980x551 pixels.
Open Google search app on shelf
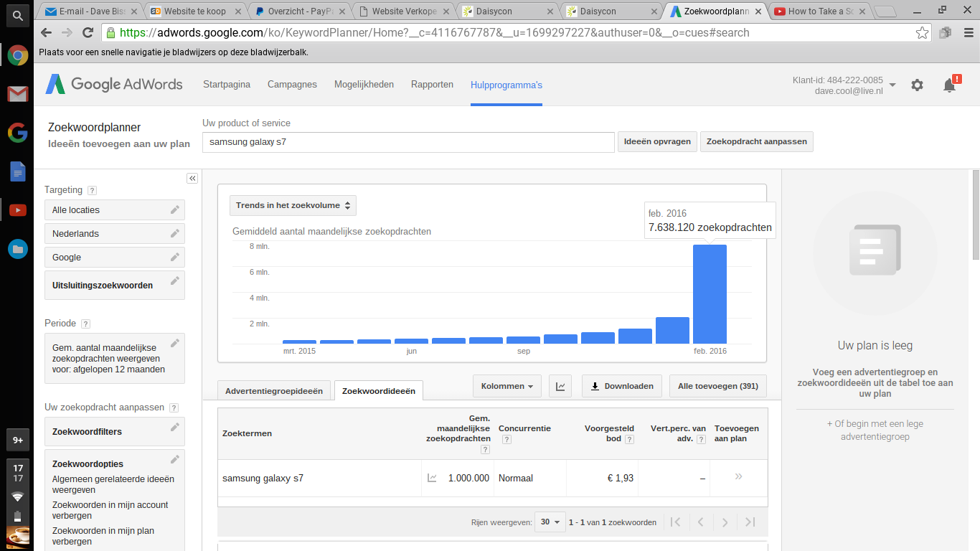pyautogui.click(x=17, y=133)
